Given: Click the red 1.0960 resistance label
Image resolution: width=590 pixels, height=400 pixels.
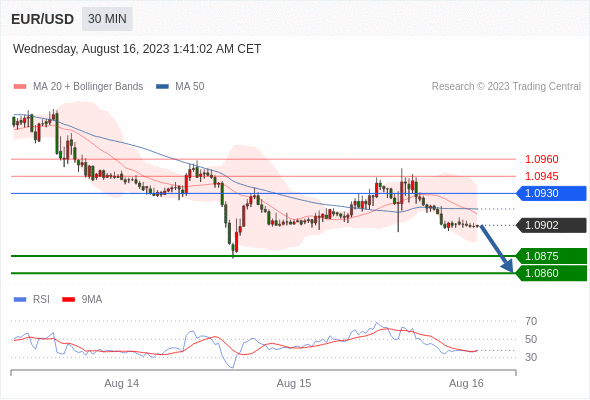Looking at the screenshot, I should 542,160.
